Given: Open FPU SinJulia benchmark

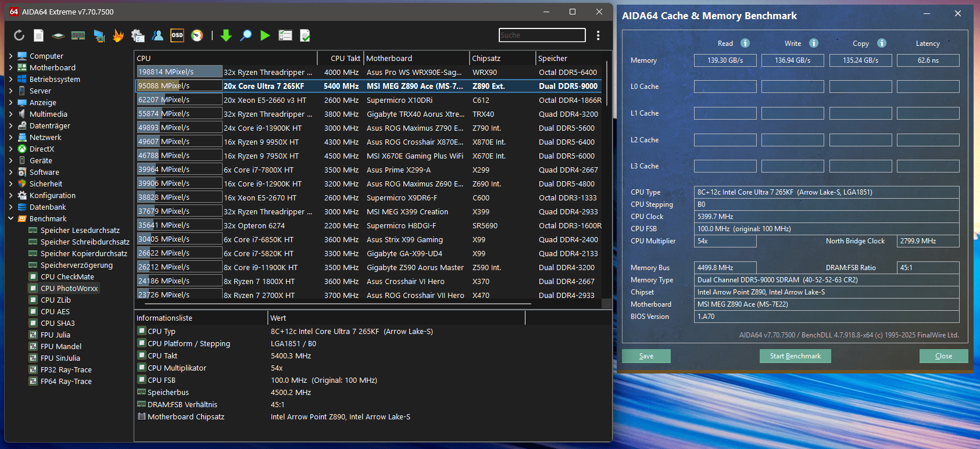Looking at the screenshot, I should (60, 358).
